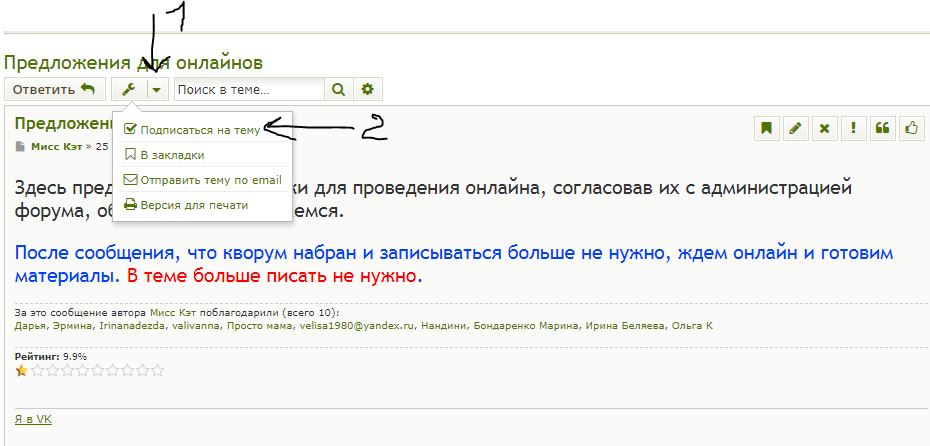Image resolution: width=930 pixels, height=446 pixels.
Task: Choose 'В закладки' from the menu
Action: pyautogui.click(x=172, y=155)
